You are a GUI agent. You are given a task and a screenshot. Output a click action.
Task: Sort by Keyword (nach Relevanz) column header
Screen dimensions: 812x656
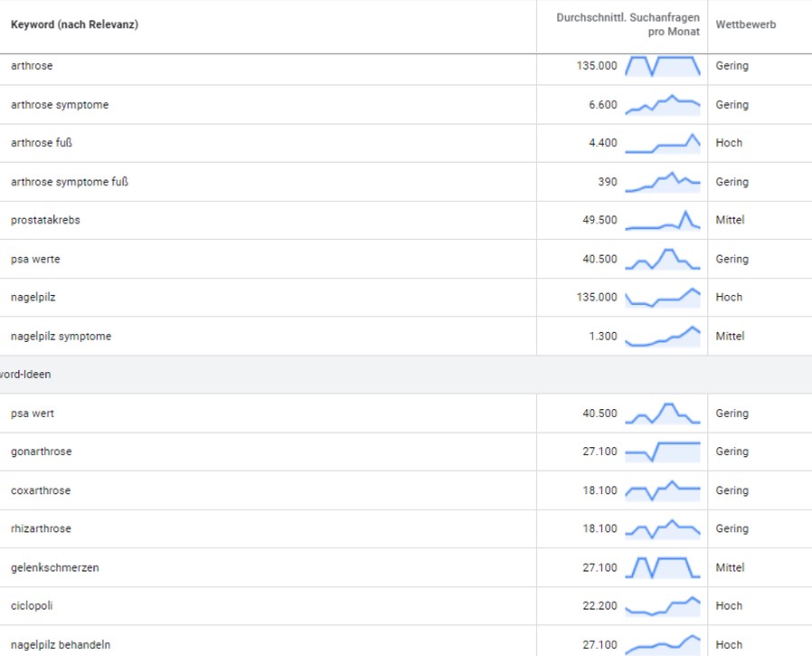tap(74, 24)
